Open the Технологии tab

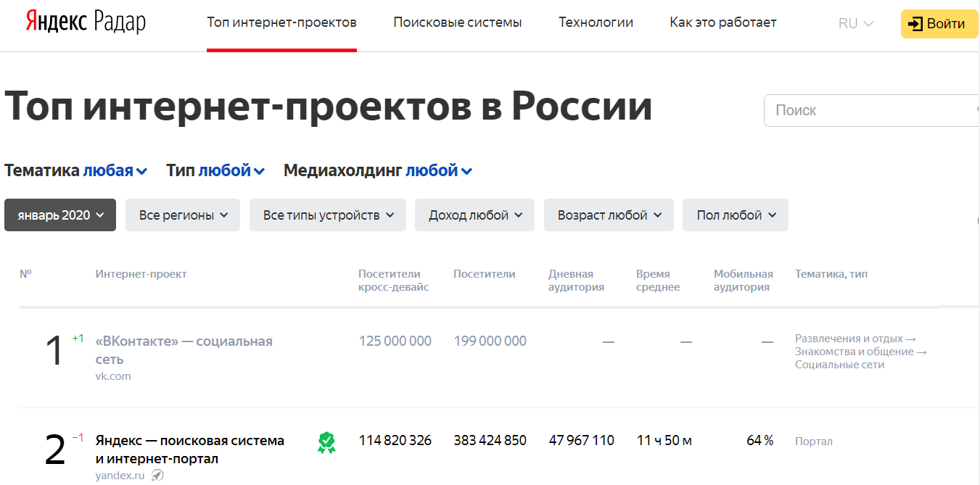(x=596, y=22)
